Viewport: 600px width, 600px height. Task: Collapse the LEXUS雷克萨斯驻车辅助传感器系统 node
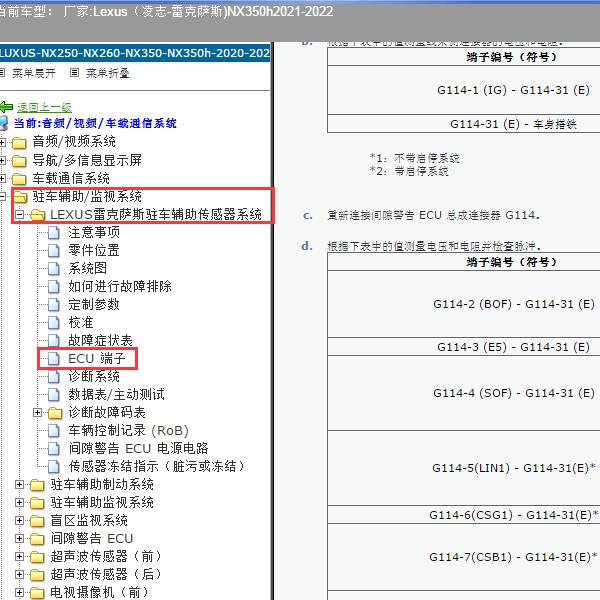click(19, 215)
